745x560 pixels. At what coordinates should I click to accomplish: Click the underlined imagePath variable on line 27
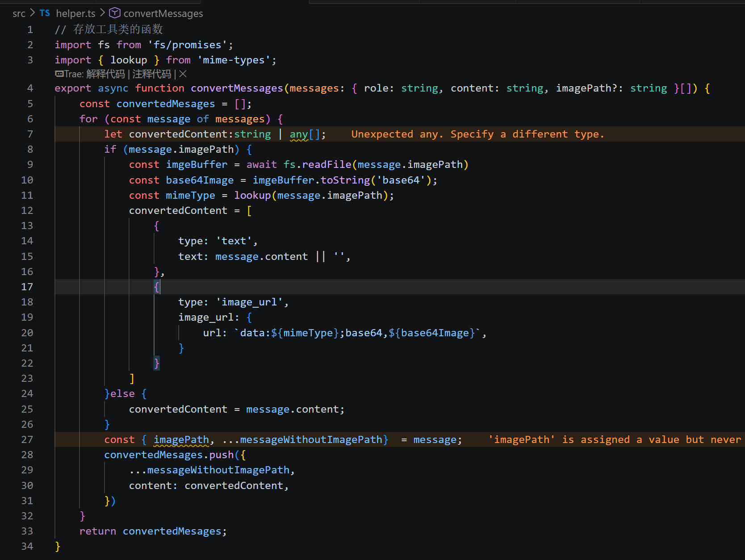[181, 440]
